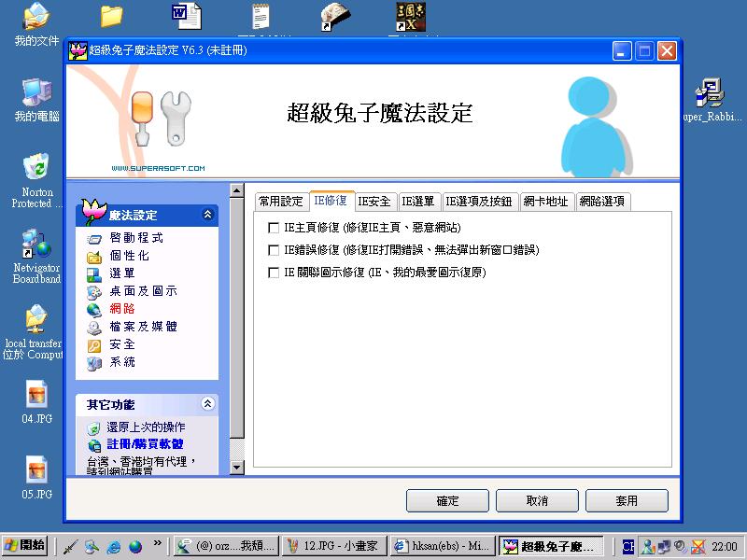Screen dimensions: 747x560
Task: Click the 取消 button
Action: [537, 500]
